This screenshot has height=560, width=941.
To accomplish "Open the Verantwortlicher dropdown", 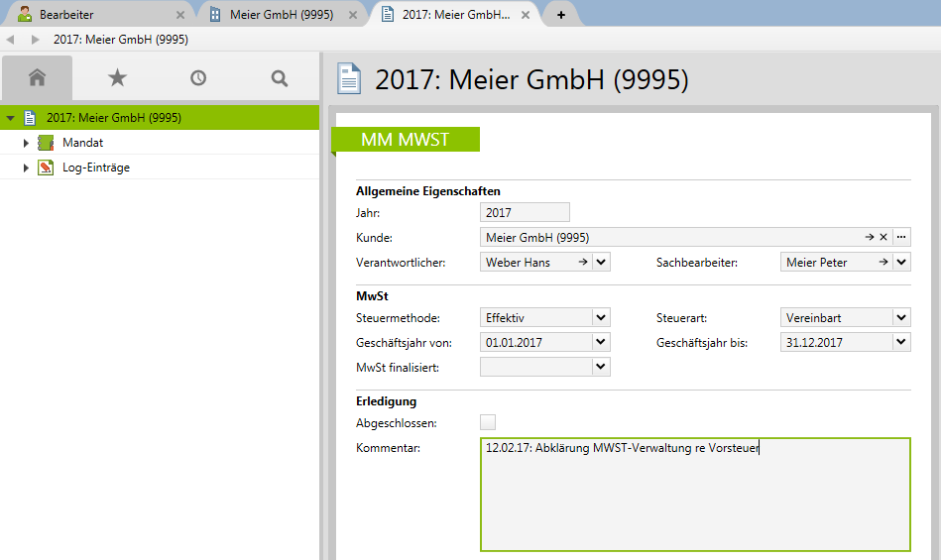I will pyautogui.click(x=601, y=262).
